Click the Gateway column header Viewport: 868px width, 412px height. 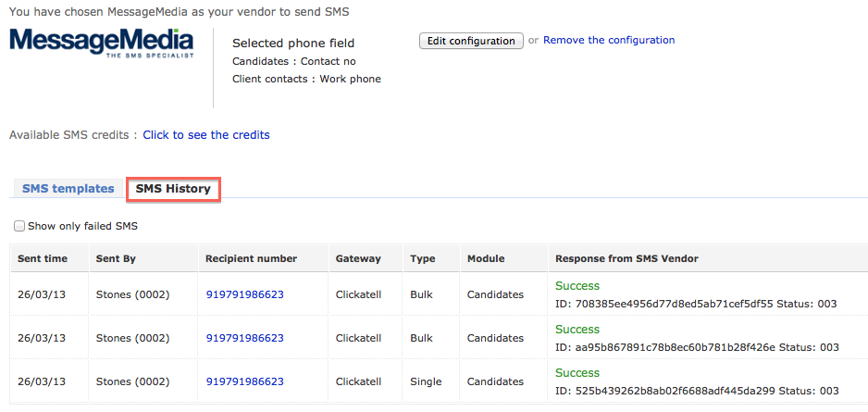[x=357, y=258]
